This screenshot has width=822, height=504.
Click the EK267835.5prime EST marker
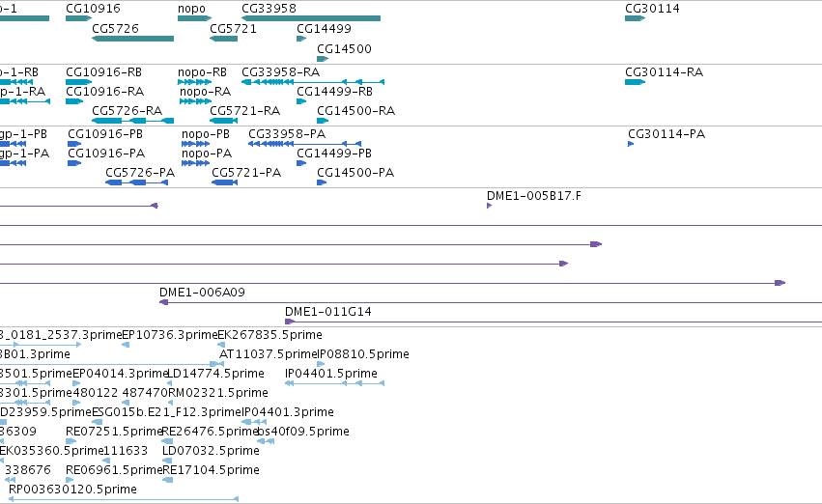coord(221,345)
